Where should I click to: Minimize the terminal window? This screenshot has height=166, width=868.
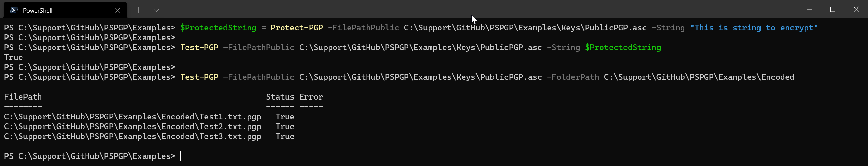coord(809,9)
